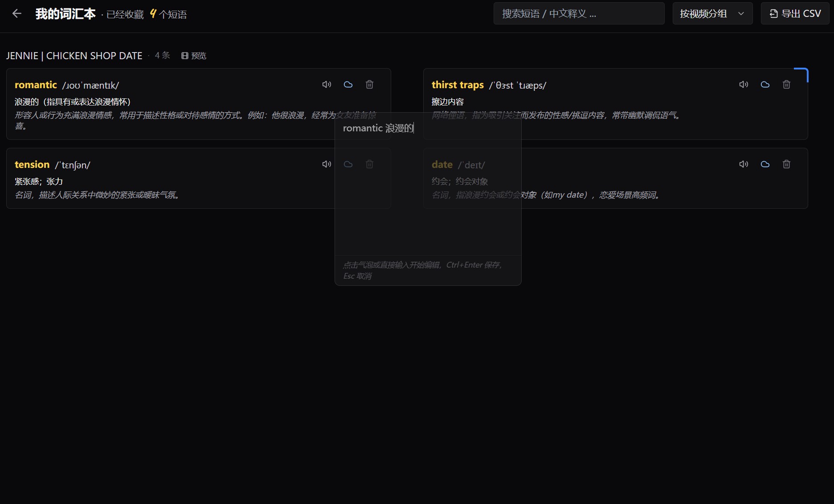Play pronunciation for date
The image size is (834, 504).
coord(744,164)
